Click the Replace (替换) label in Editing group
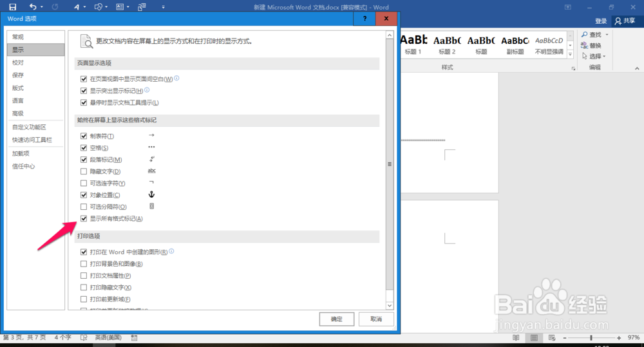This screenshot has height=347, width=644. [x=596, y=46]
